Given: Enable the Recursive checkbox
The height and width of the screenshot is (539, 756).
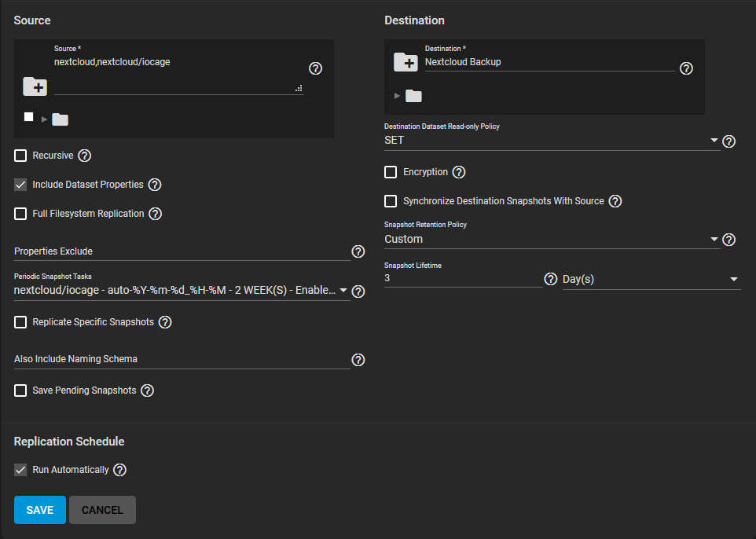Looking at the screenshot, I should coord(20,156).
